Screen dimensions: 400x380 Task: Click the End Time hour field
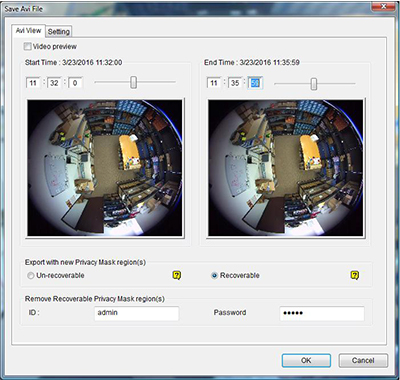(x=214, y=83)
